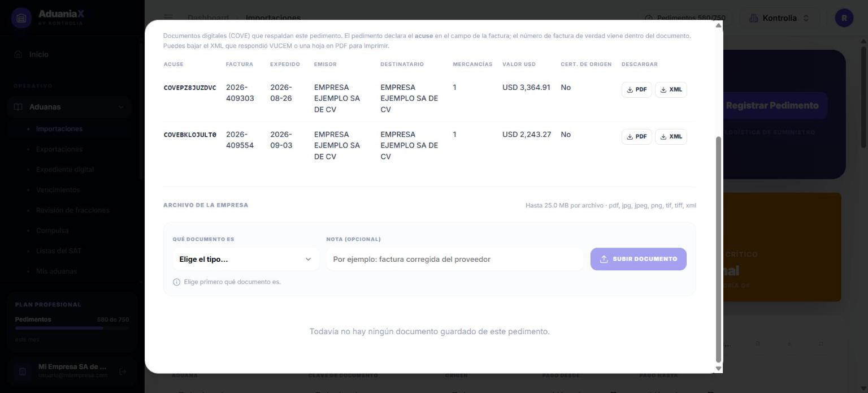Go to Exportaciones in the sidebar

pyautogui.click(x=59, y=149)
